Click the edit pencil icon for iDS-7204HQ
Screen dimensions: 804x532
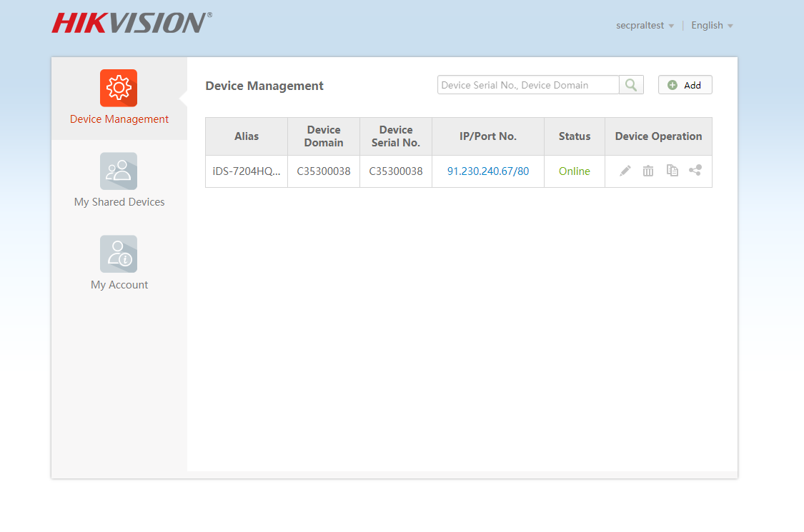pyautogui.click(x=625, y=171)
